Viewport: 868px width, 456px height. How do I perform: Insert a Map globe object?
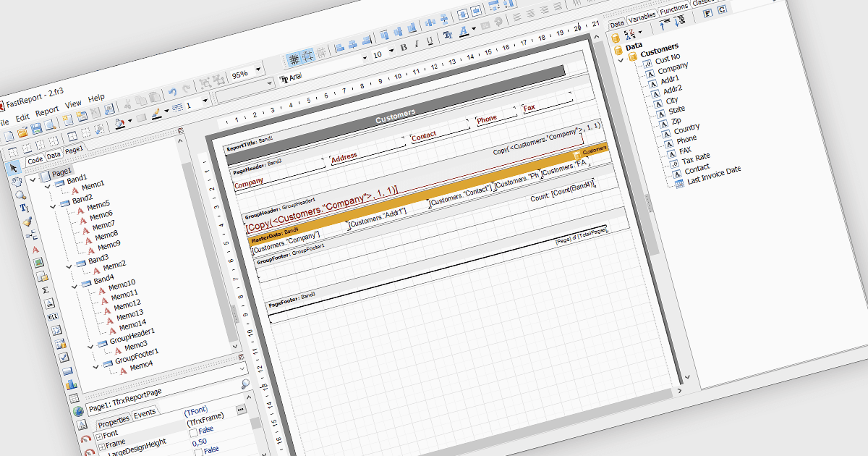click(x=77, y=411)
